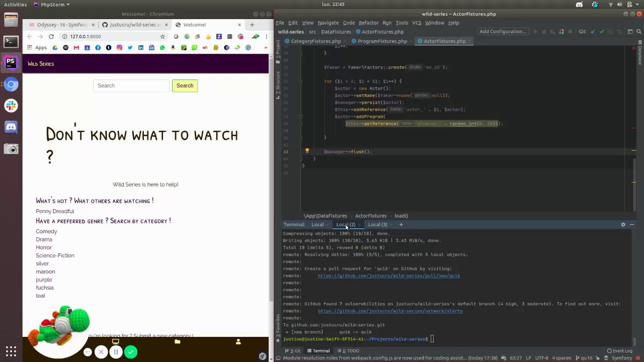Open Instagram bookmark

tap(119, 48)
